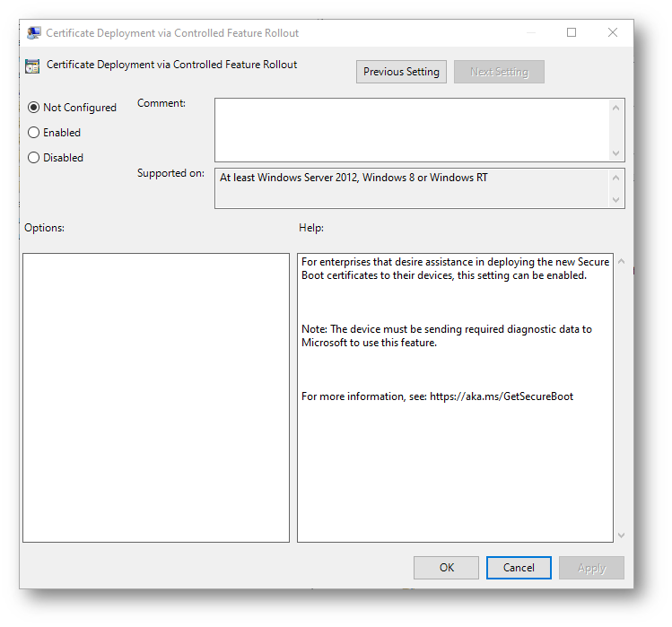The width and height of the screenshot is (672, 627).
Task: Click the Apply button
Action: pos(591,568)
